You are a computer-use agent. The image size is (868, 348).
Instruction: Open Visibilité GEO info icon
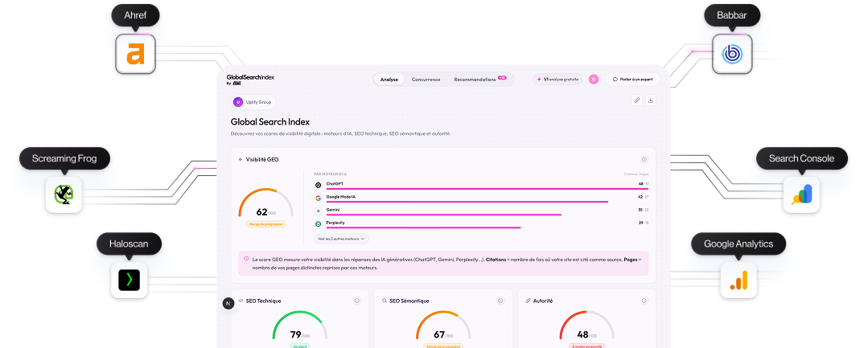point(644,159)
